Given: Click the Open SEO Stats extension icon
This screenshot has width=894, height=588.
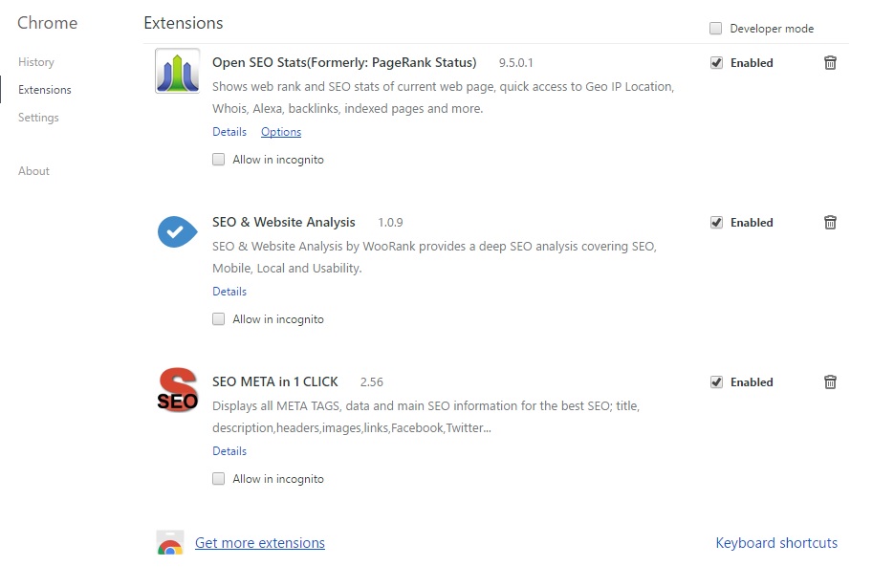Looking at the screenshot, I should coord(177,71).
